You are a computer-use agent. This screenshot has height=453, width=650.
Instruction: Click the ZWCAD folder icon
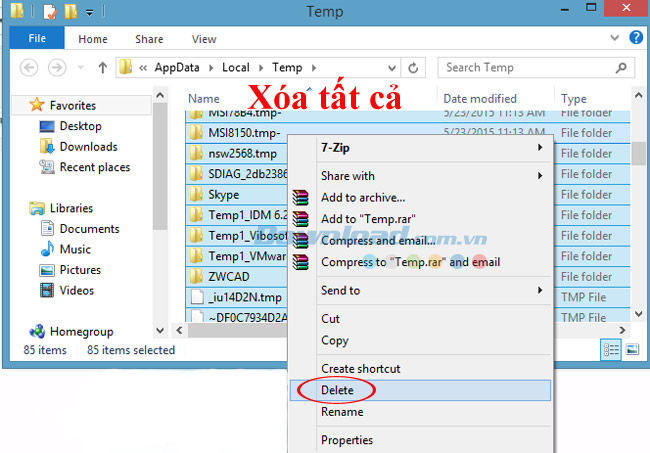click(x=196, y=276)
